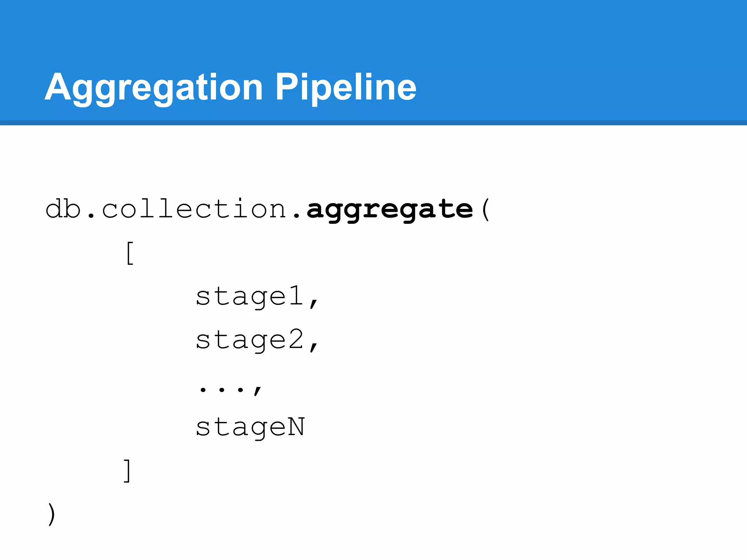747x560 pixels.
Task: Select the "stage2," line
Action: [257, 340]
